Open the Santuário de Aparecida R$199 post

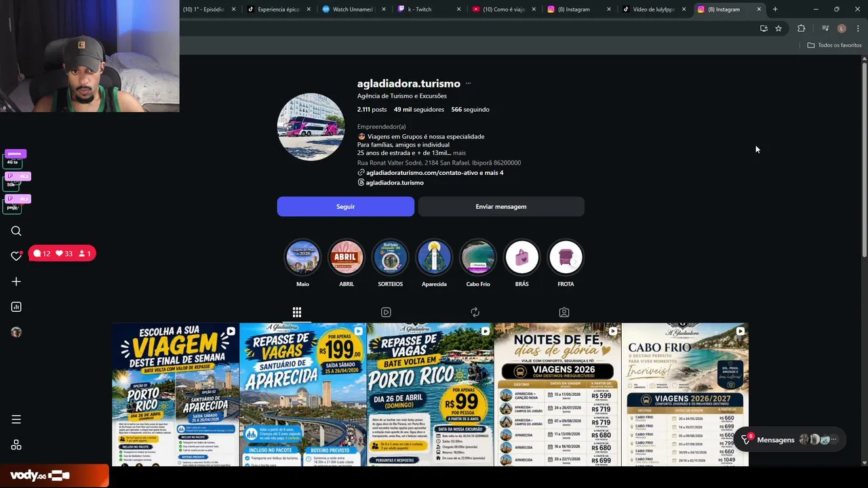303,394
